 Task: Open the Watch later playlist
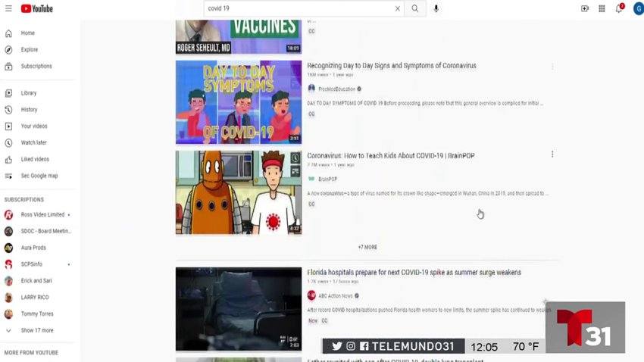(x=33, y=142)
